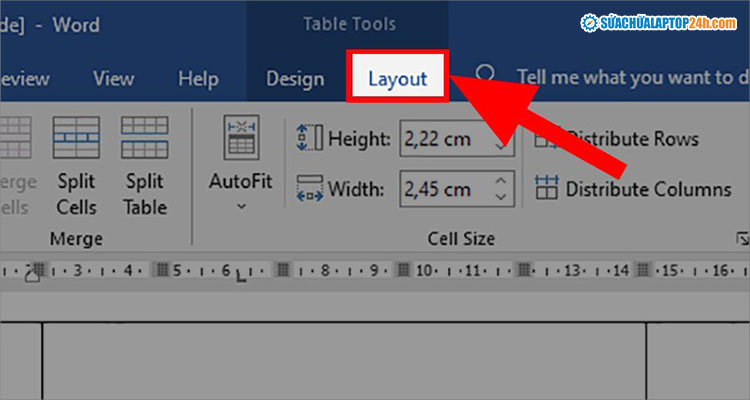Click the row Height icon
750x400 pixels.
(308, 139)
